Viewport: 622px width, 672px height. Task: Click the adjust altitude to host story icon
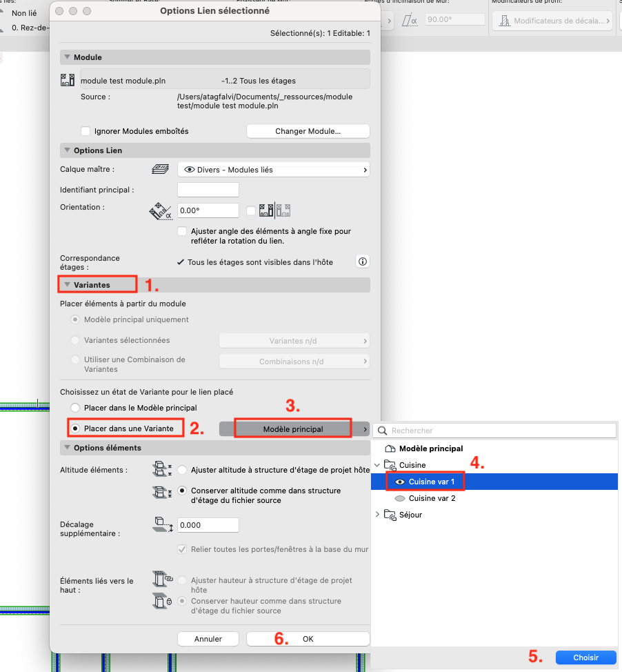click(x=162, y=469)
